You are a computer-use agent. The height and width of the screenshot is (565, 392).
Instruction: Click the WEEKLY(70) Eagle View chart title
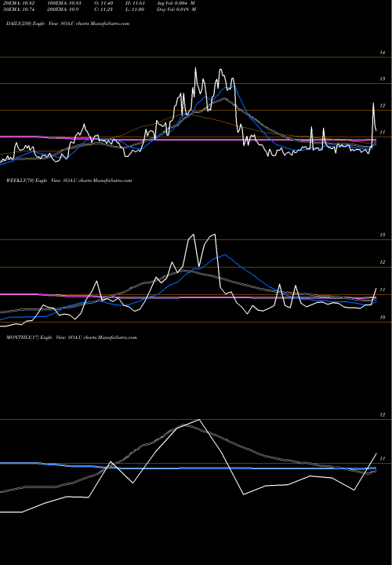click(x=69, y=180)
